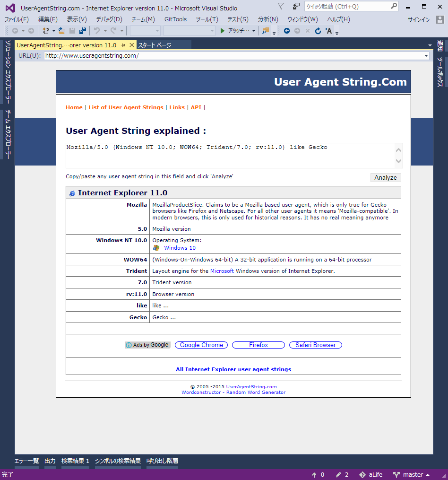Open All Internet Explorer user agent strings

tap(233, 369)
